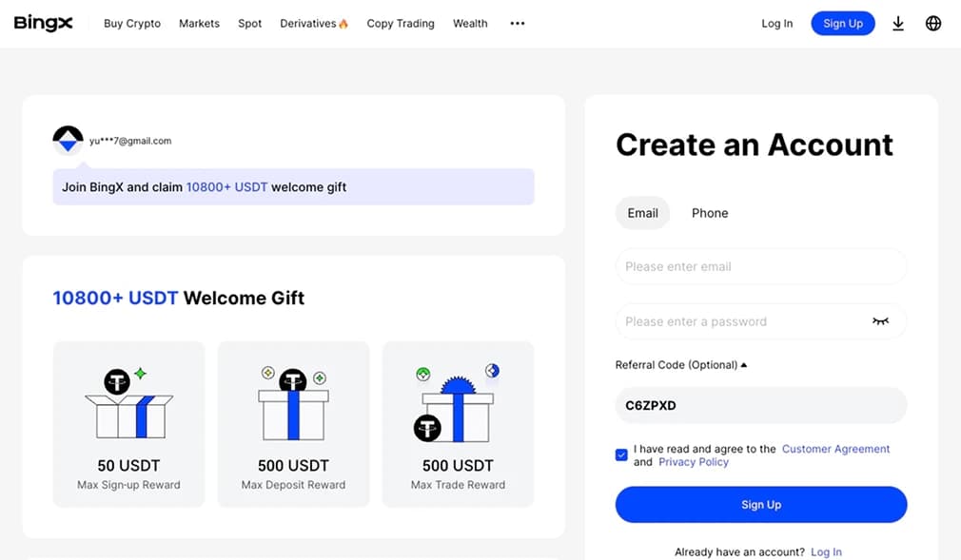Open the Privacy Policy link
The image size is (961, 560).
694,462
